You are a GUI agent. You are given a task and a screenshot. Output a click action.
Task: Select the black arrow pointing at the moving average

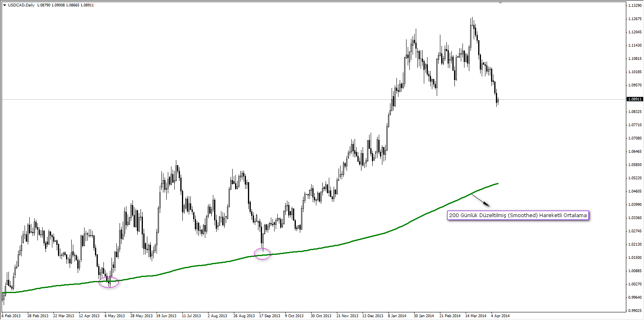click(x=480, y=200)
